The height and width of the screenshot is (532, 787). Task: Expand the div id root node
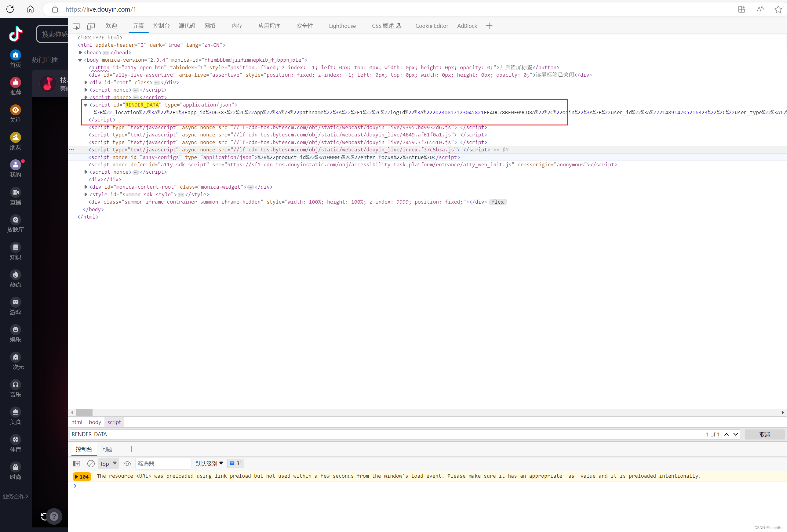click(86, 82)
